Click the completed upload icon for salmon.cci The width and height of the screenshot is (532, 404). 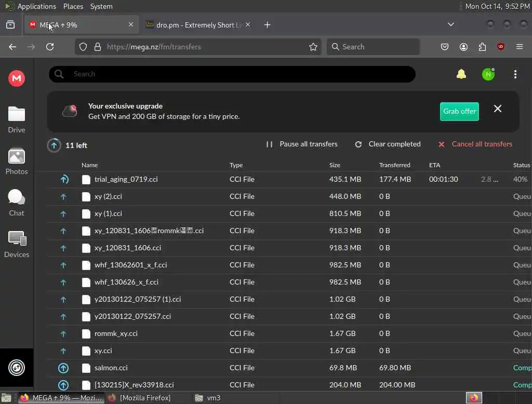[x=63, y=368]
